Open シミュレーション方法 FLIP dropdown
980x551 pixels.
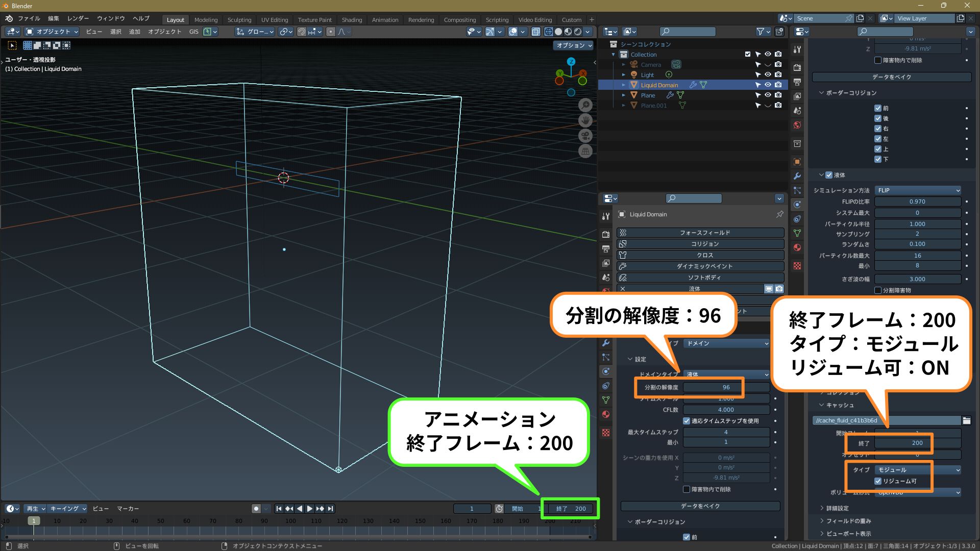917,190
